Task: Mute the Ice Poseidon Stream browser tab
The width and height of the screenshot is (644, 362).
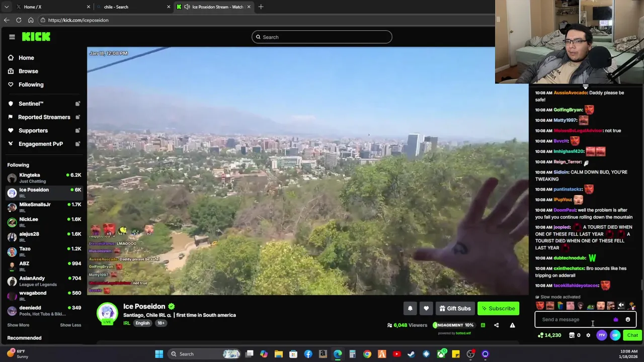Action: point(187,7)
